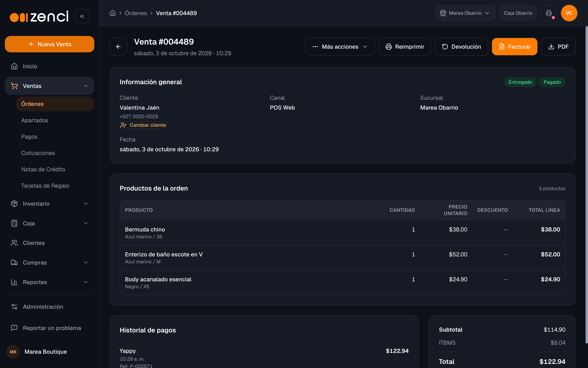Start a Nueva Venta
Image resolution: width=588 pixels, height=368 pixels.
pos(50,44)
